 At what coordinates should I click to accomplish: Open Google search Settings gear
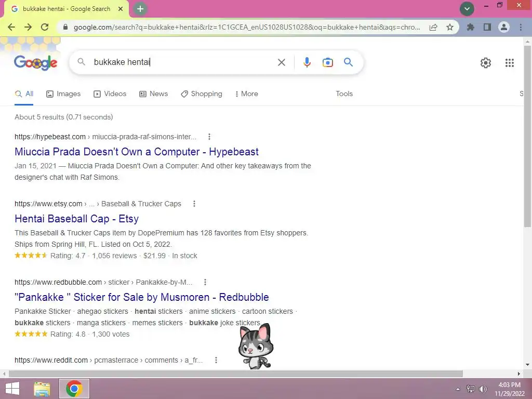coord(486,63)
